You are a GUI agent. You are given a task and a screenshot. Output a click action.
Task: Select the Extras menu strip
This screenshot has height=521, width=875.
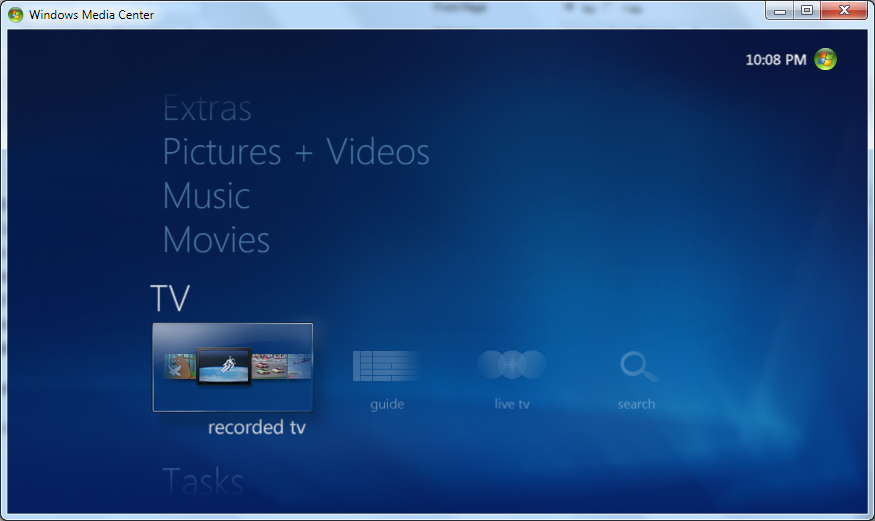[x=207, y=108]
